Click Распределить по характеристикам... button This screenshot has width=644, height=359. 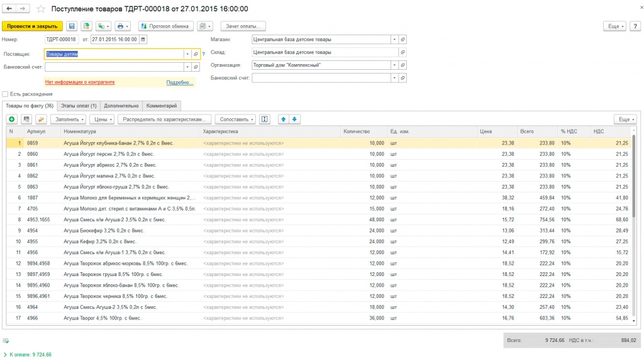click(165, 119)
